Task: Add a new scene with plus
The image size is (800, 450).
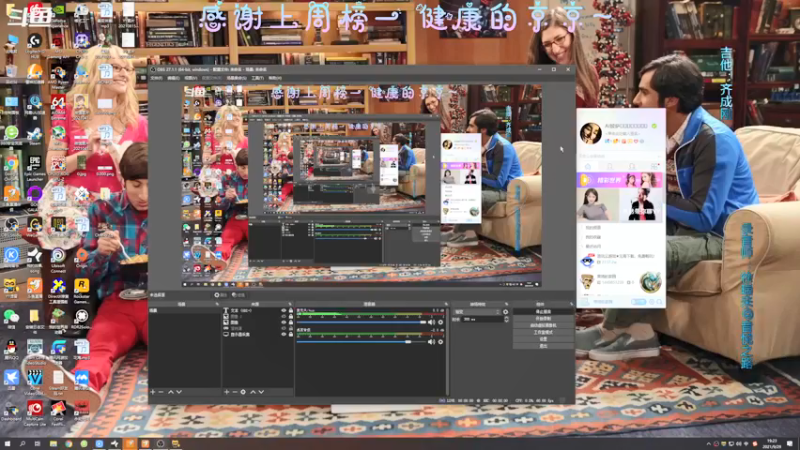Action: click(153, 392)
